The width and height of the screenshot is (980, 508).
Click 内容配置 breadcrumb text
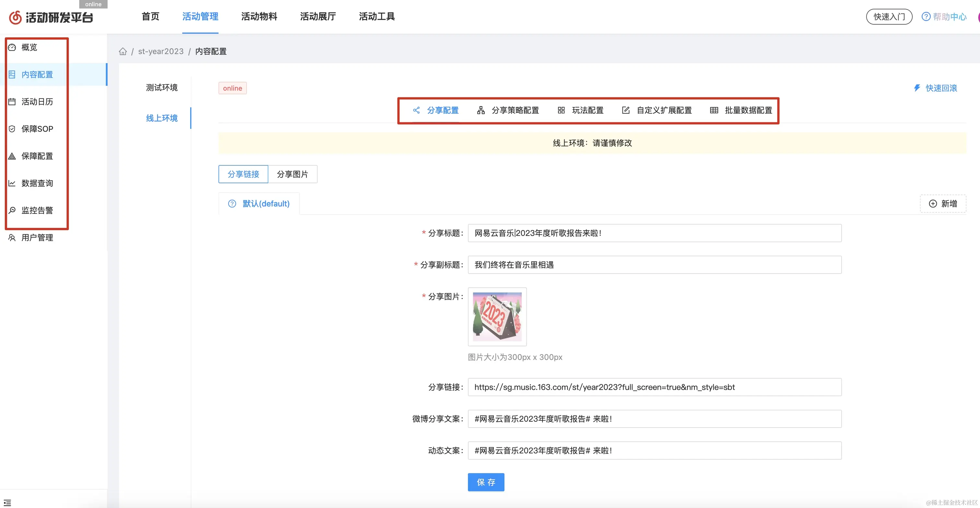click(x=211, y=51)
